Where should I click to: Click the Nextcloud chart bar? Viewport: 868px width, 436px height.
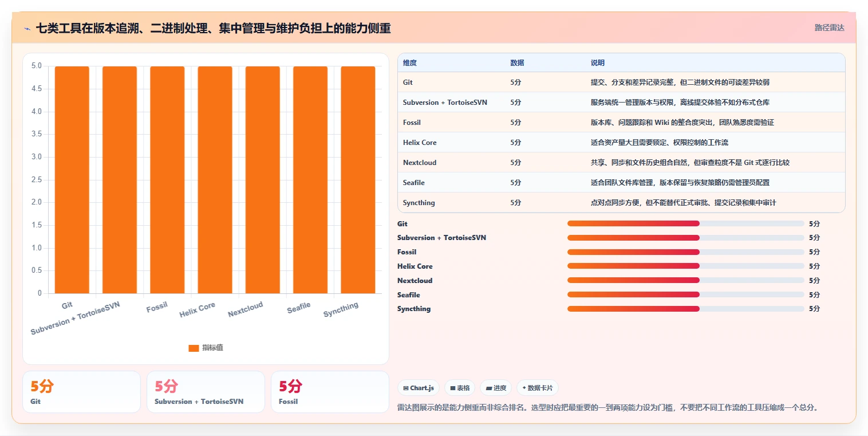click(263, 180)
